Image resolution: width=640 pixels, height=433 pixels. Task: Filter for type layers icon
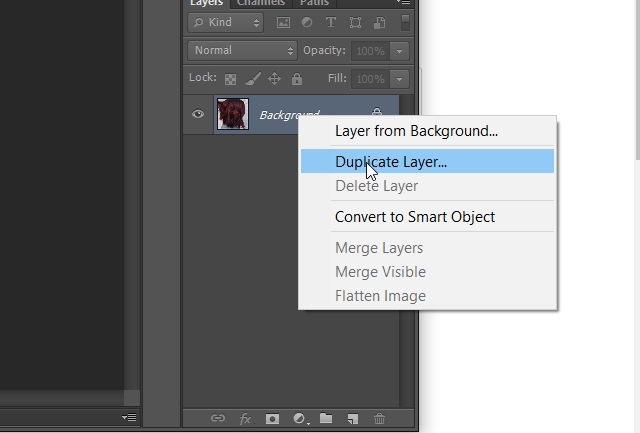(x=331, y=22)
